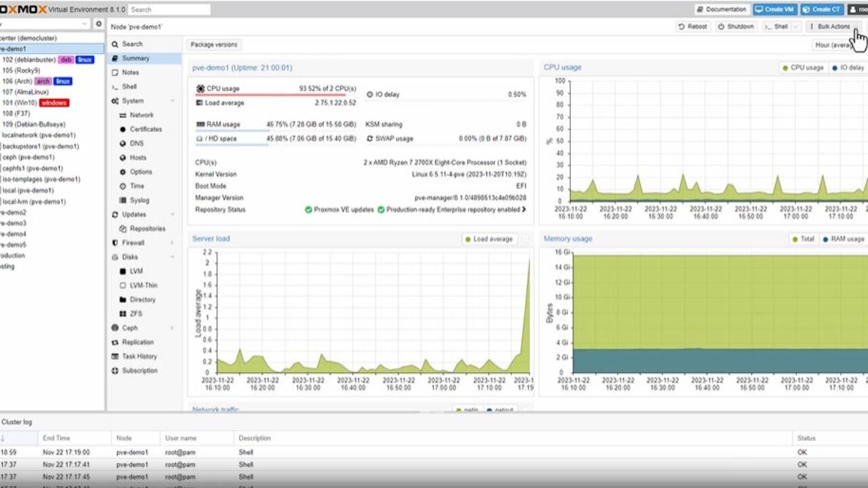
Task: Select the Summary book icon
Action: tap(115, 58)
